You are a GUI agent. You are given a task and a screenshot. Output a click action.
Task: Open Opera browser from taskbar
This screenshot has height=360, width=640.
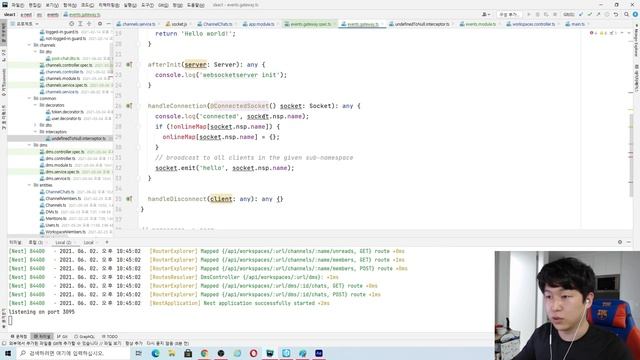coord(253,353)
